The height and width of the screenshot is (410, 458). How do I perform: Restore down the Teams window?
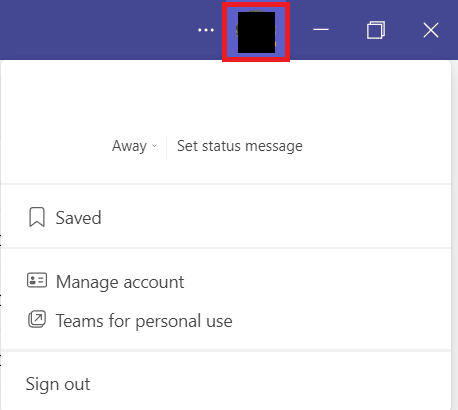376,30
